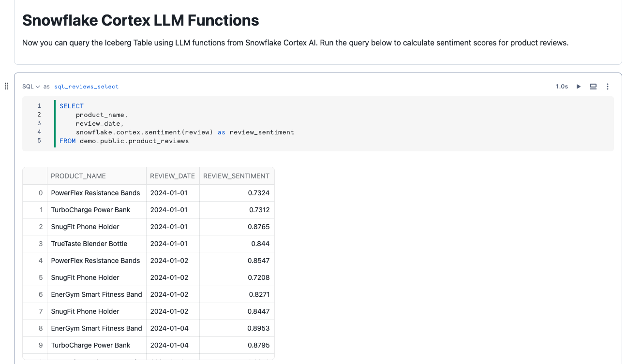Rename cell via sql_reviews_select label

86,87
